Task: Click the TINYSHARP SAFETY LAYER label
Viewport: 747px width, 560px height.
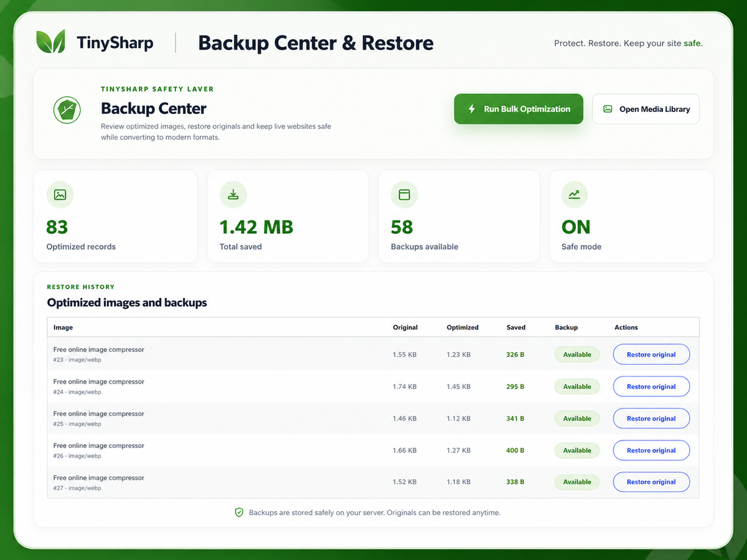Action: [157, 89]
